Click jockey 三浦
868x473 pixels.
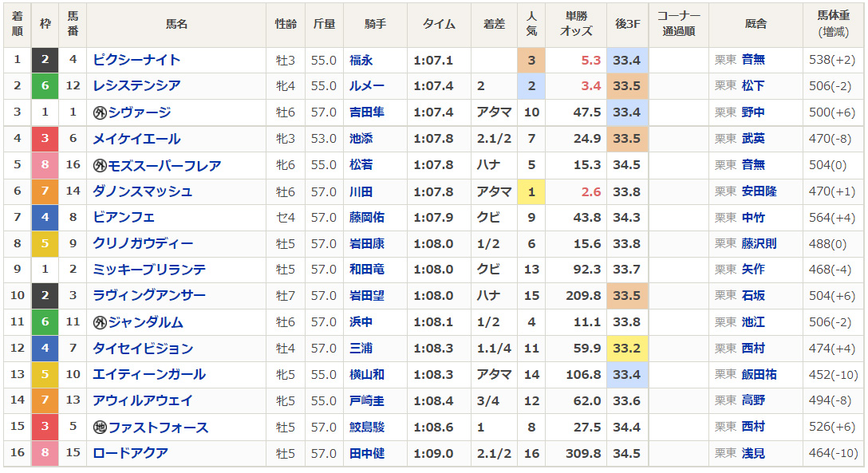361,348
